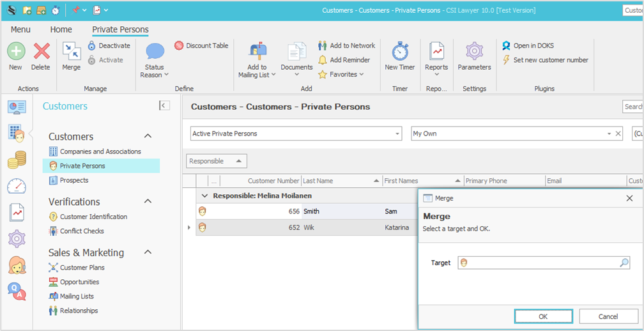Screen dimensions: 644x331
Task: Select Companies and Associations in sidebar
Action: tap(100, 151)
